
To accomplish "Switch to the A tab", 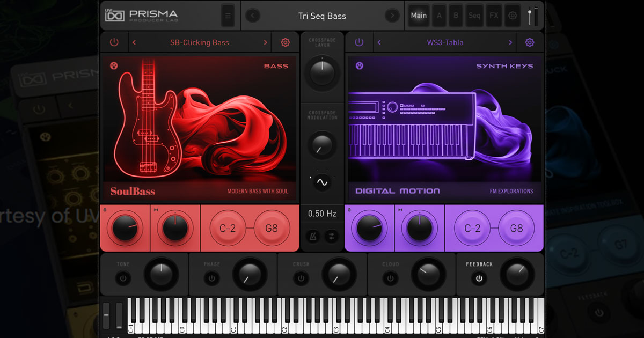I will click(439, 16).
